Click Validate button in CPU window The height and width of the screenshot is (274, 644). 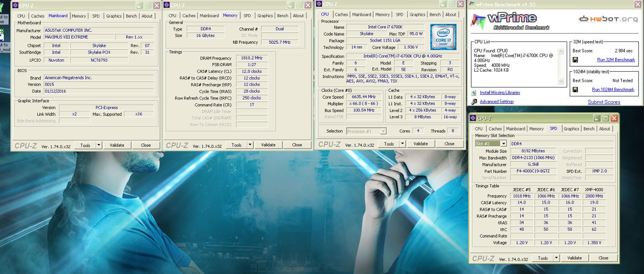coord(420,144)
